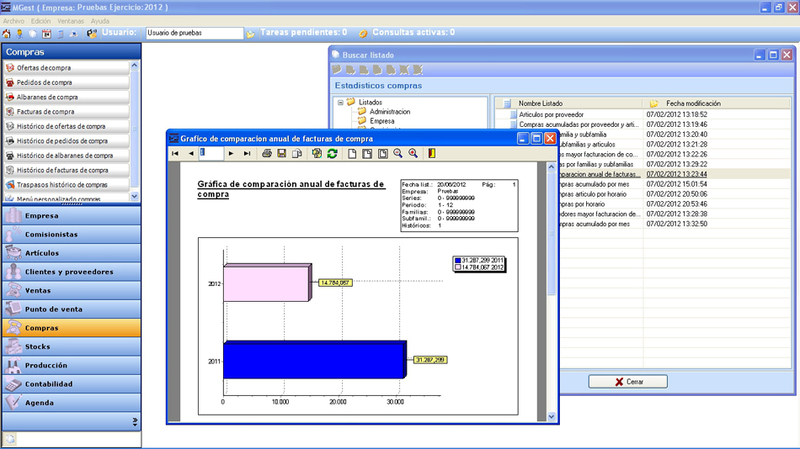Click the home icon in main toolbar
The image size is (800, 449).
(6, 34)
